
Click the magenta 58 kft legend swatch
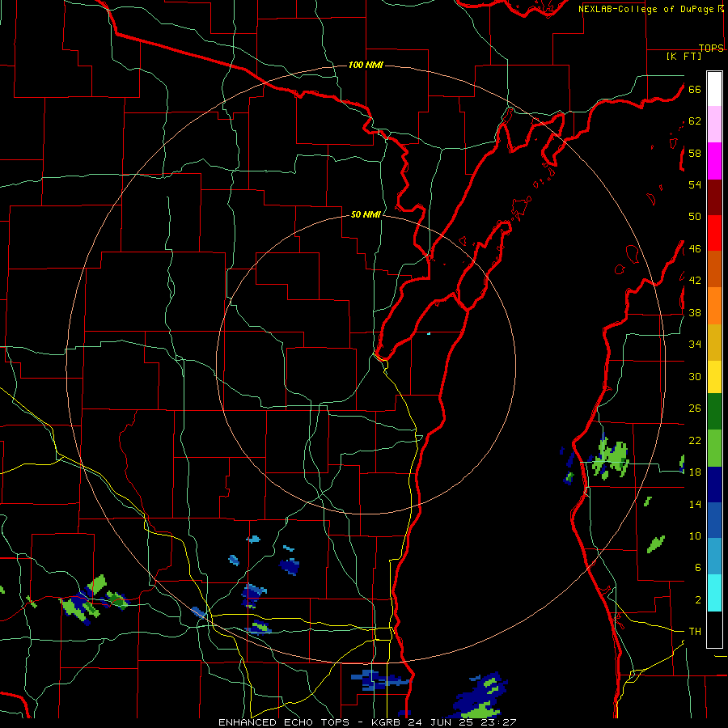pos(714,161)
